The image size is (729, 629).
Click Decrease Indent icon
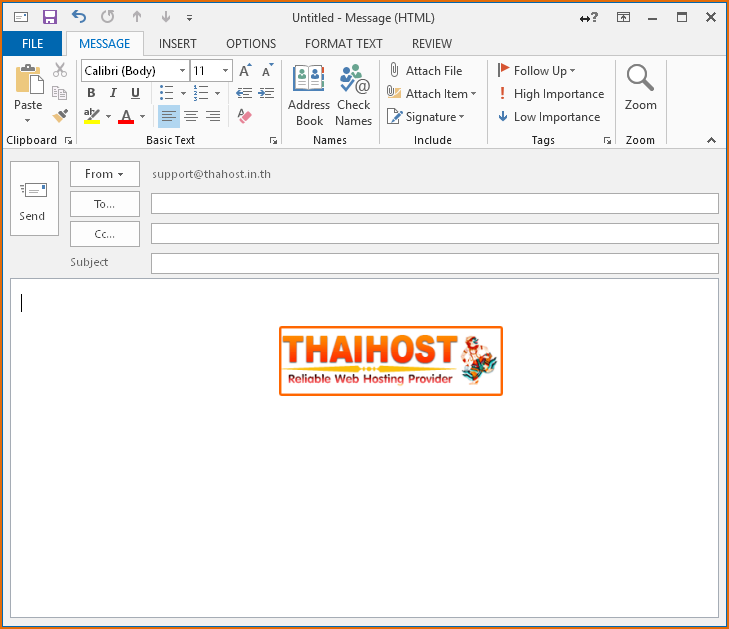(244, 93)
